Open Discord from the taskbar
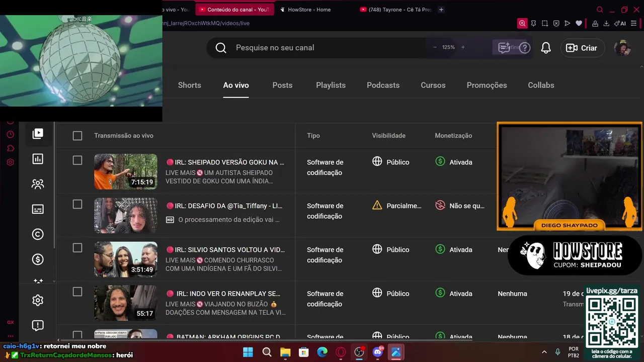The width and height of the screenshot is (644, 362). 378,352
